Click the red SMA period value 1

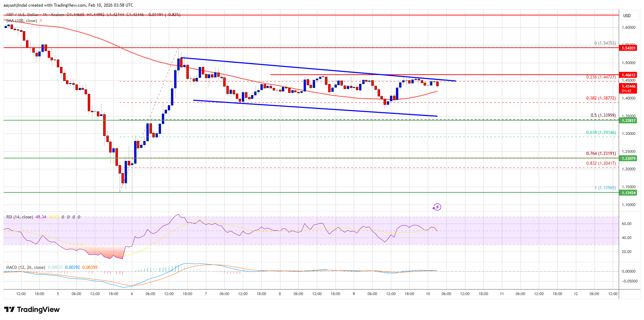click(x=41, y=21)
